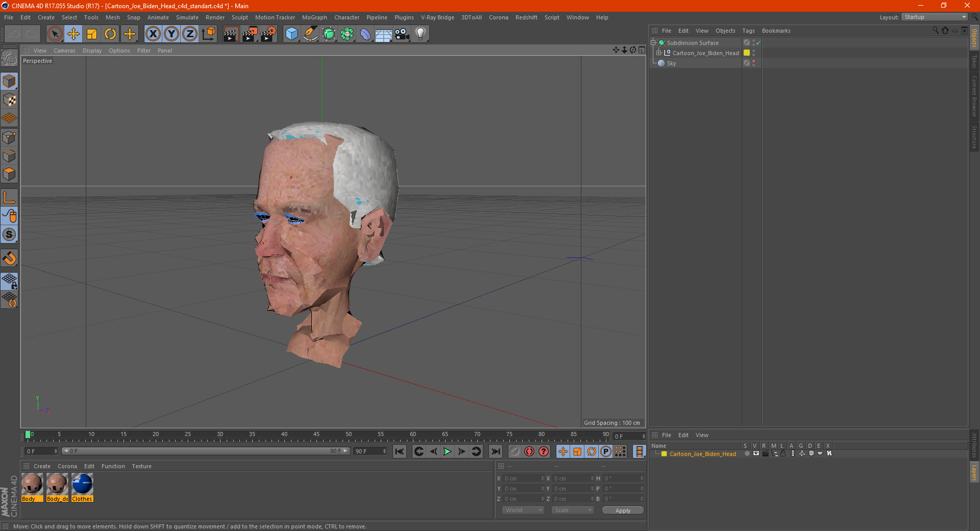Open the Spline Pen tool
This screenshot has height=531, width=980.
310,34
